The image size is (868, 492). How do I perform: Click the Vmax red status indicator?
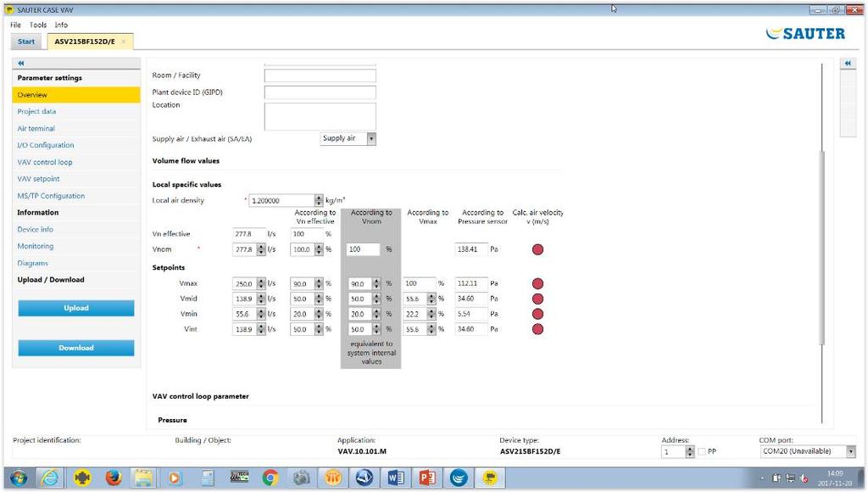(x=537, y=283)
